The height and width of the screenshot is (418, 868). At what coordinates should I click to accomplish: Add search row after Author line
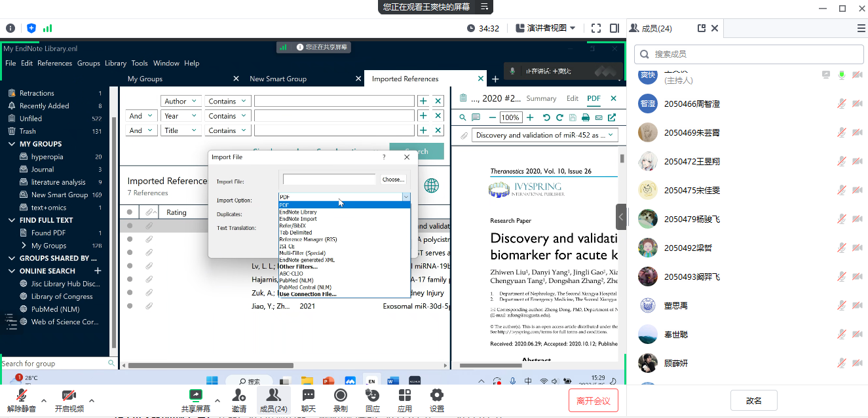pyautogui.click(x=423, y=101)
